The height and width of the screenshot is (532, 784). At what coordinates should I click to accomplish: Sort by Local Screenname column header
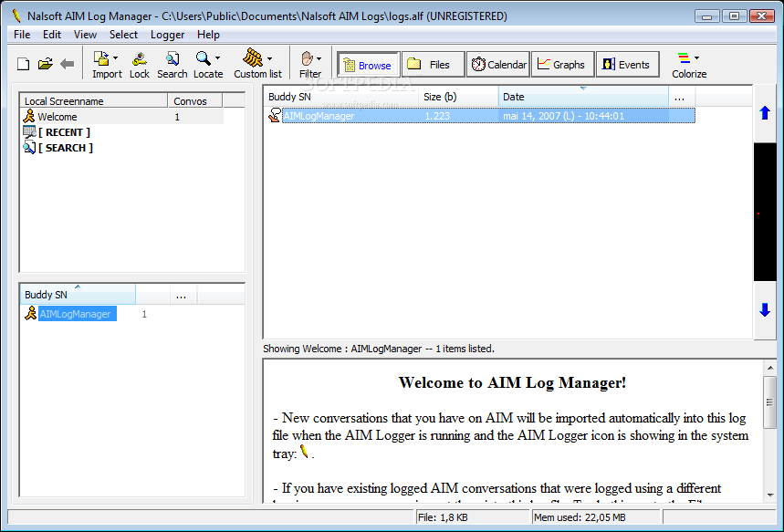pyautogui.click(x=93, y=101)
